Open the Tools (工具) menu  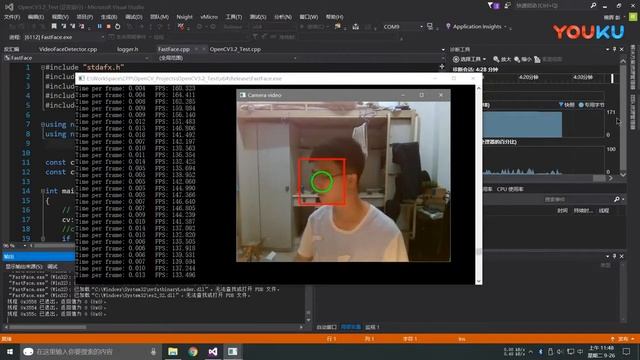click(233, 17)
